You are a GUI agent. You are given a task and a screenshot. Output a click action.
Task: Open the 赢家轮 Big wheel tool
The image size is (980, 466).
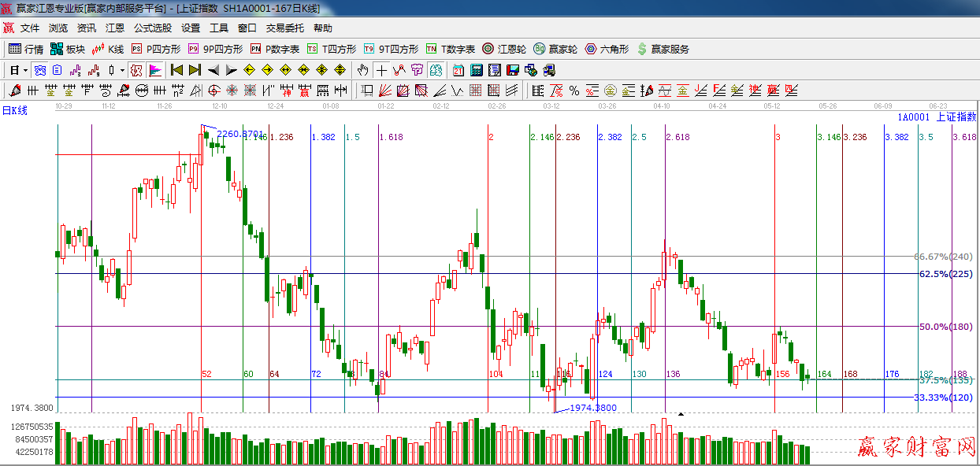coord(555,49)
